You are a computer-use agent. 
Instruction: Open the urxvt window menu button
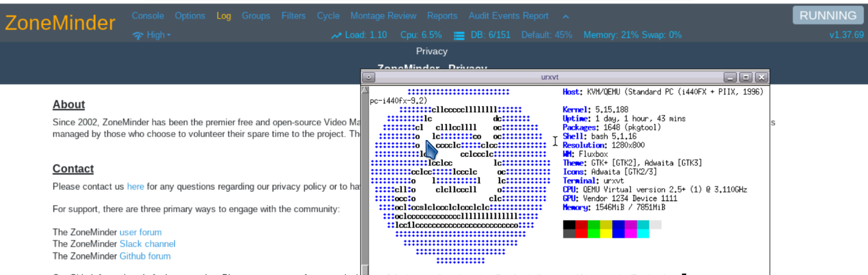(x=368, y=77)
